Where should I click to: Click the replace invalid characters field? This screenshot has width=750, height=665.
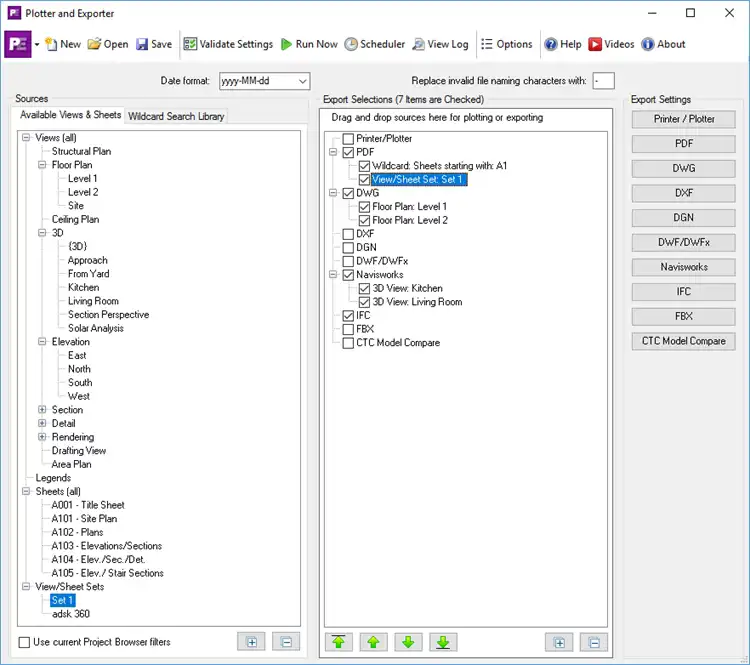tap(603, 81)
